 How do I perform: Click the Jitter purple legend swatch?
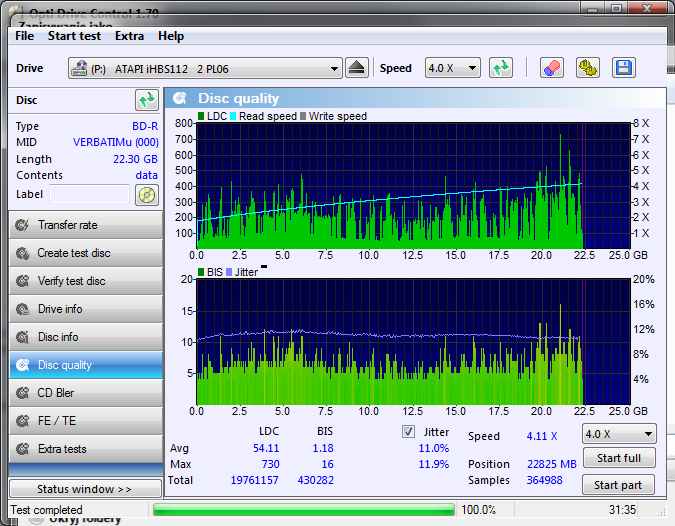pos(229,272)
